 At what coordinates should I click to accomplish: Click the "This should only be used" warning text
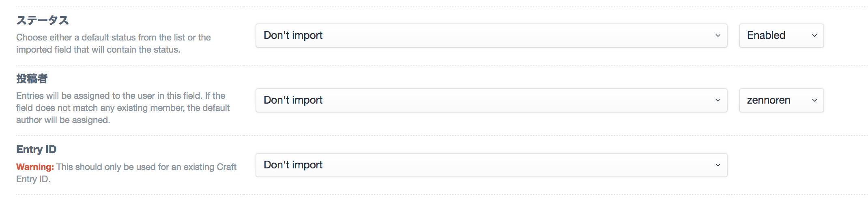pyautogui.click(x=146, y=167)
